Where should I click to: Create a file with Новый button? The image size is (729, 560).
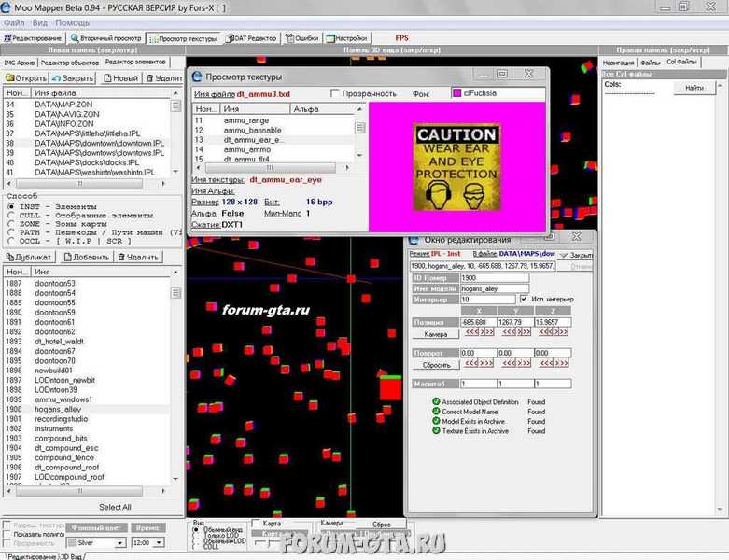coord(121,78)
